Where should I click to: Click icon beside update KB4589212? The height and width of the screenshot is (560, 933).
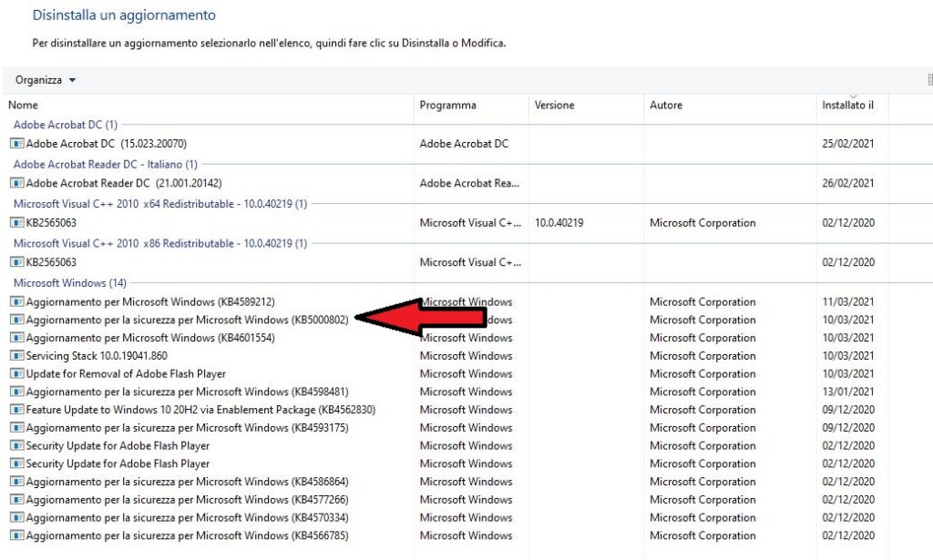(17, 302)
